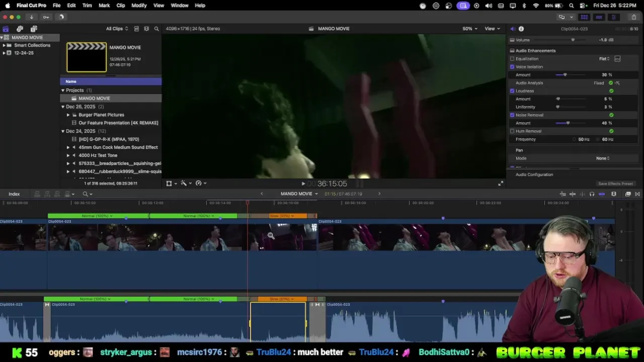Play video in the viewer

pos(303,184)
